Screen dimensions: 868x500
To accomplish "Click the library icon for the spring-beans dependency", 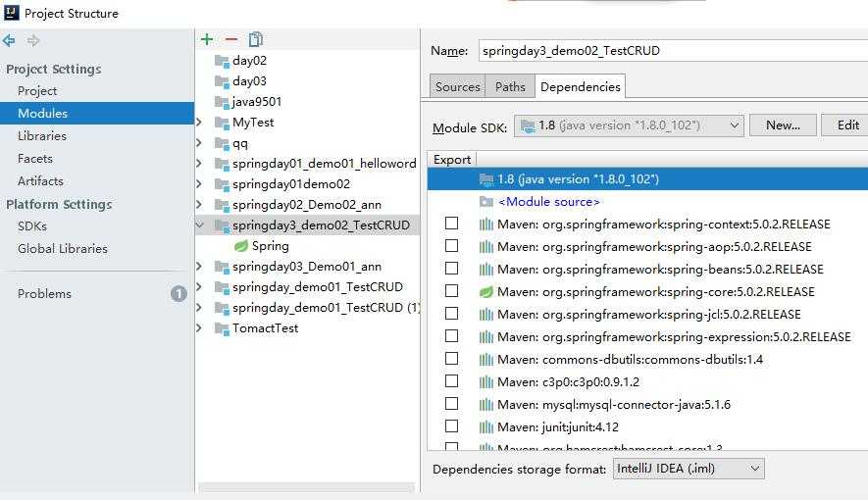I will pos(486,270).
